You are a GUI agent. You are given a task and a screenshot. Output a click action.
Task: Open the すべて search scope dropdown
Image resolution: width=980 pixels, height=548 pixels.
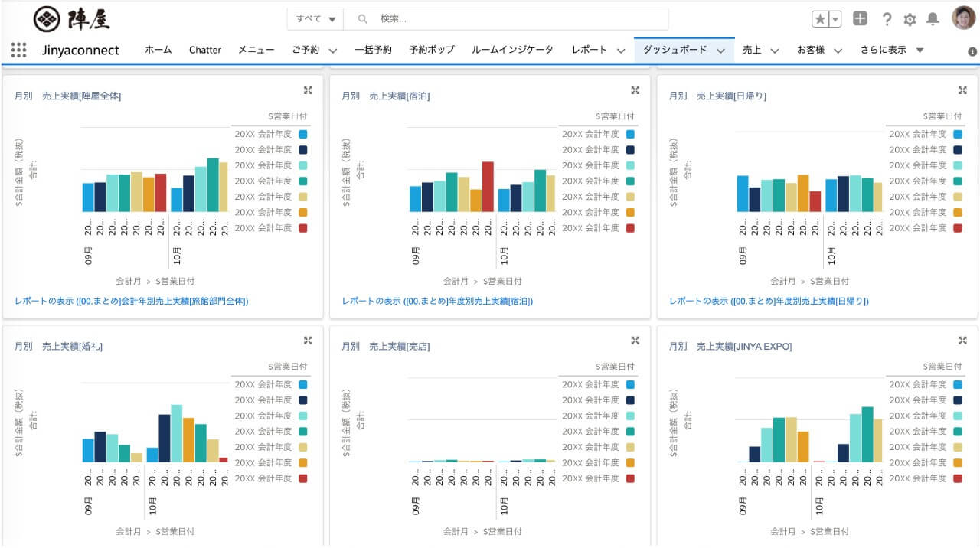[x=315, y=19]
